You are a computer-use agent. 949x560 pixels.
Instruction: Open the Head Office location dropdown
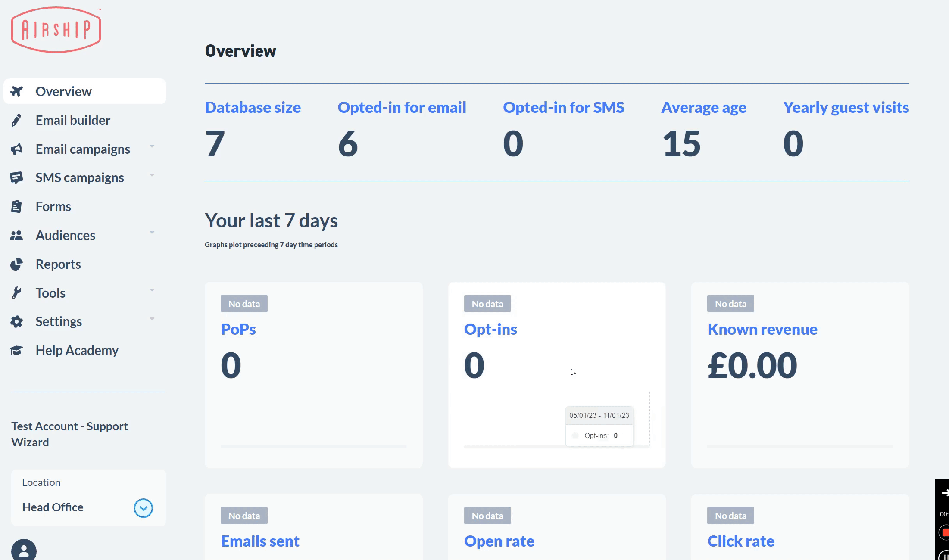[x=143, y=508]
